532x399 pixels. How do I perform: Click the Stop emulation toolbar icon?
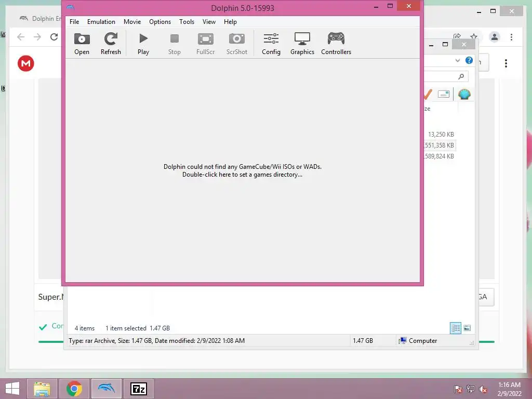(174, 44)
